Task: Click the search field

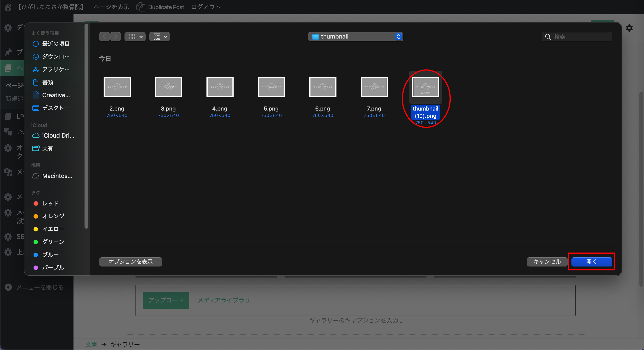Action: tap(580, 37)
